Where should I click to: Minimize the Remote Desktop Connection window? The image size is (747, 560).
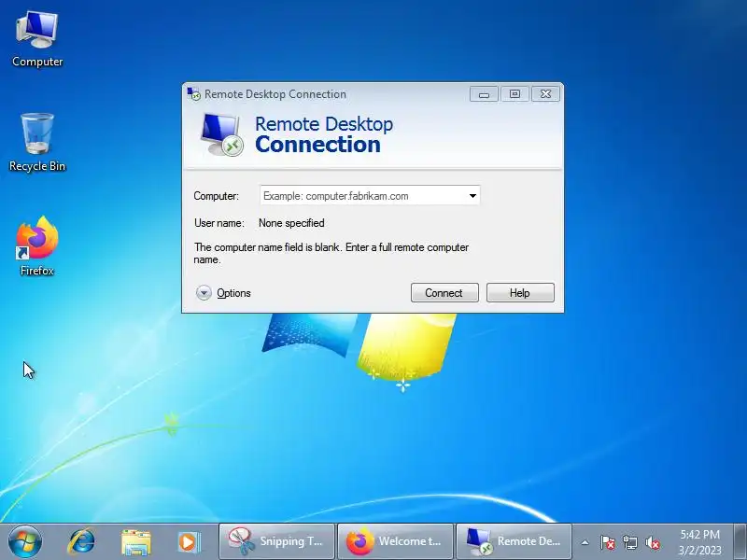tap(484, 94)
